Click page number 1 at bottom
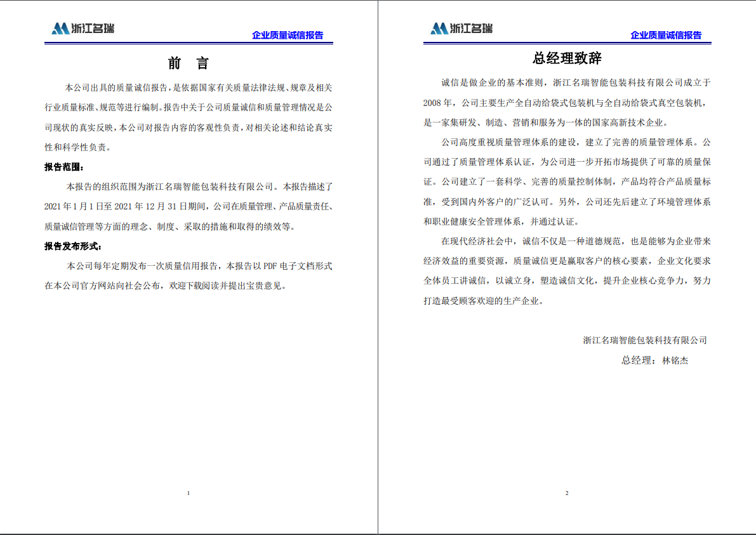 [189, 493]
